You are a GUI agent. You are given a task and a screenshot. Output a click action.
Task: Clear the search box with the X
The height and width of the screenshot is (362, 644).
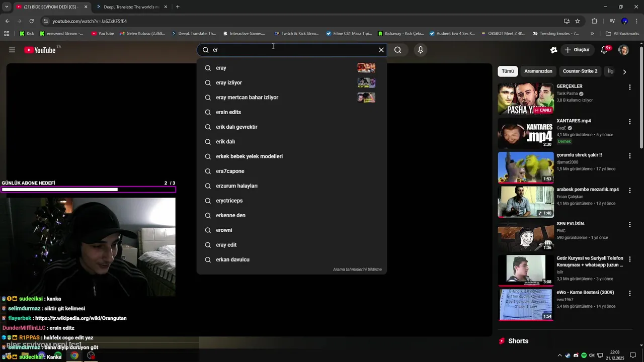tap(381, 50)
